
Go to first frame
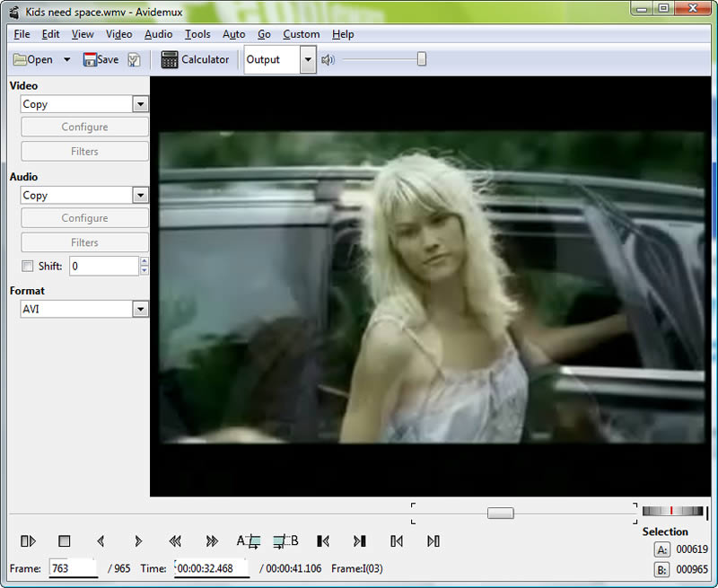(x=397, y=541)
